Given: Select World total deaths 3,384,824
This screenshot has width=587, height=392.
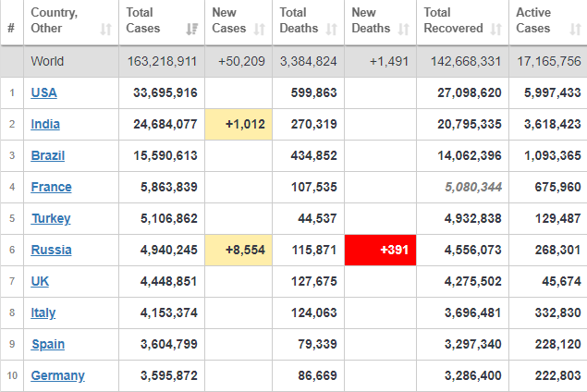Looking at the screenshot, I should click(x=309, y=61).
